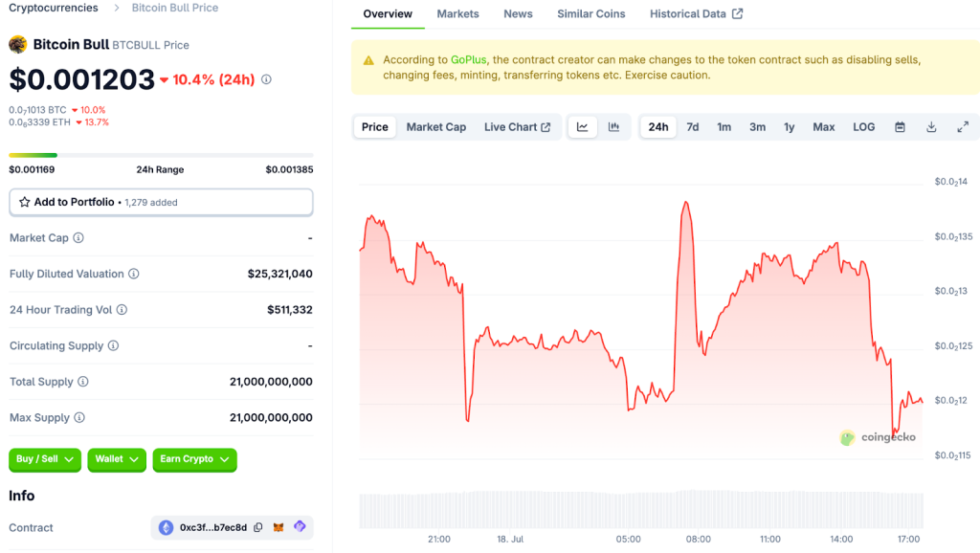Open the Live Chart link
This screenshot has width=980, height=553.
coord(517,127)
